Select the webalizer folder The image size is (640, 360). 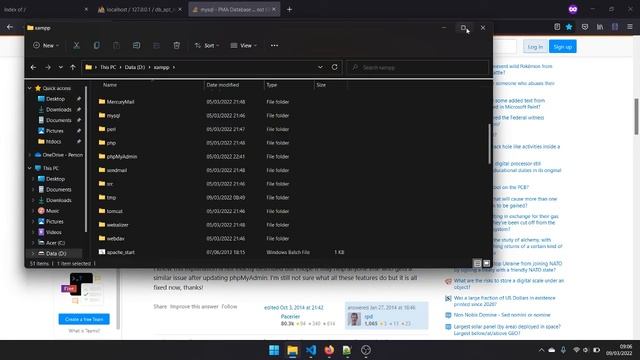[117, 225]
